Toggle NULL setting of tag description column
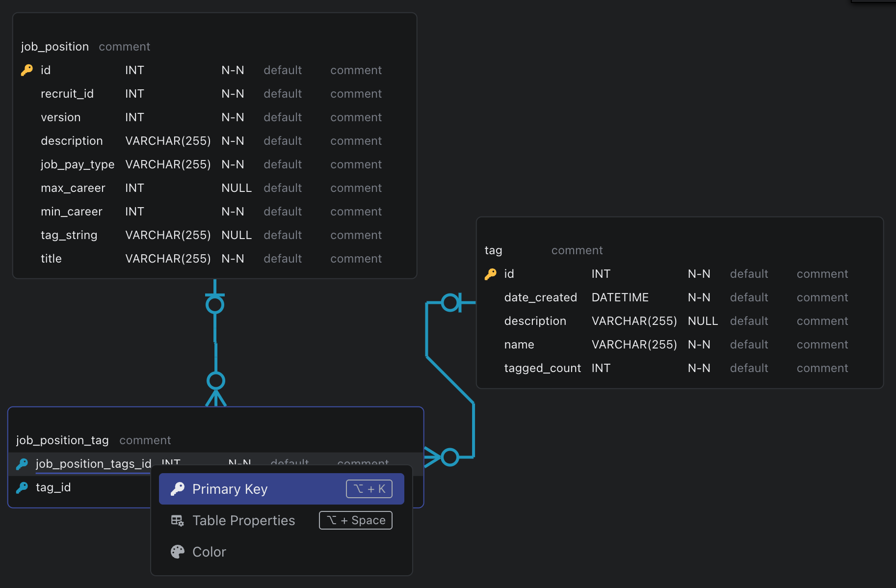The height and width of the screenshot is (588, 896). pyautogui.click(x=703, y=321)
